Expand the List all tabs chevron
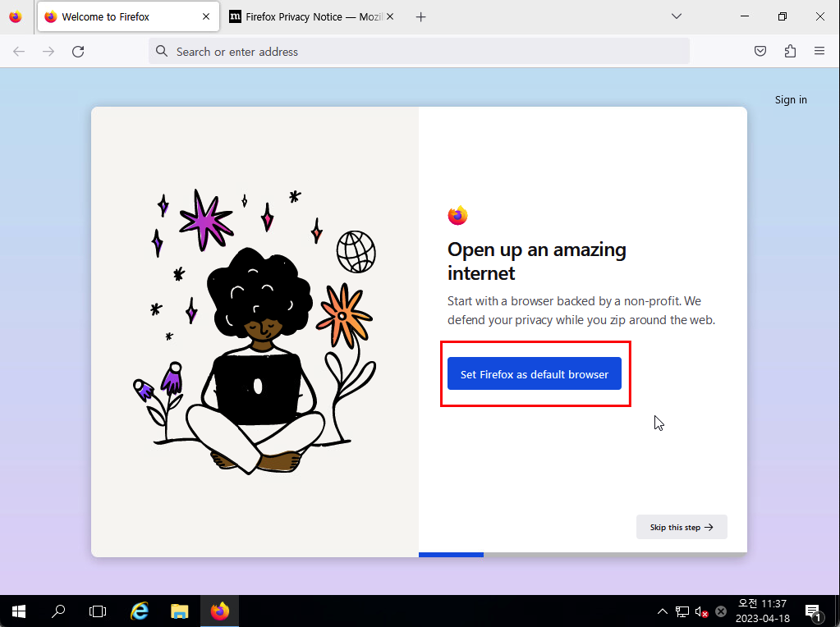 [x=676, y=16]
